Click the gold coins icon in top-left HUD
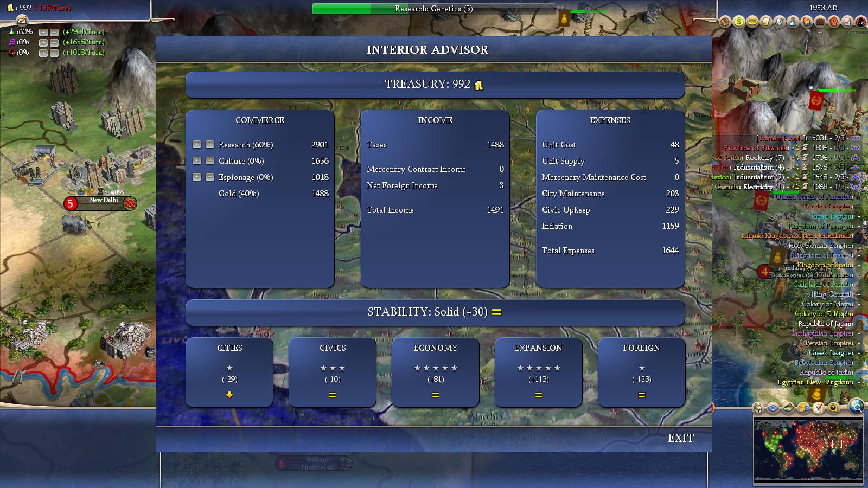 pos(10,8)
